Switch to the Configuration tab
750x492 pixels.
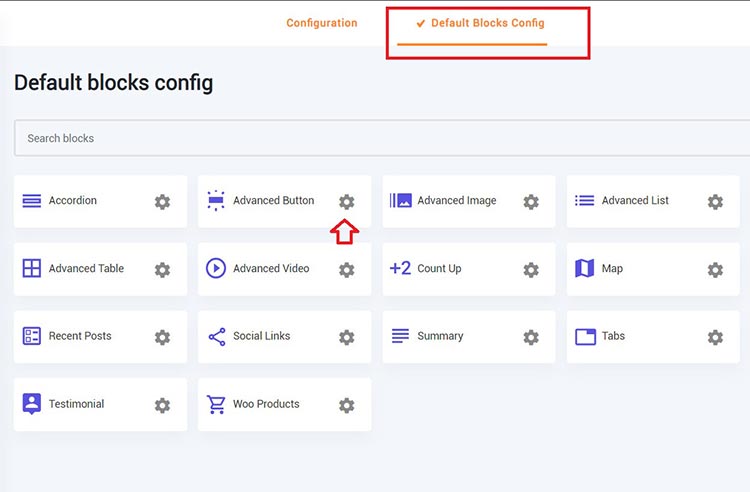tap(321, 23)
